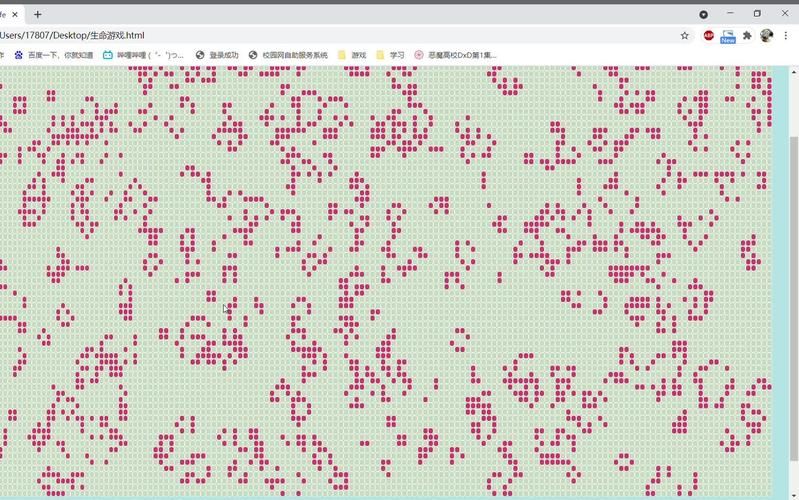The height and width of the screenshot is (500, 799).
Task: Restore down the browser window
Action: click(x=757, y=14)
